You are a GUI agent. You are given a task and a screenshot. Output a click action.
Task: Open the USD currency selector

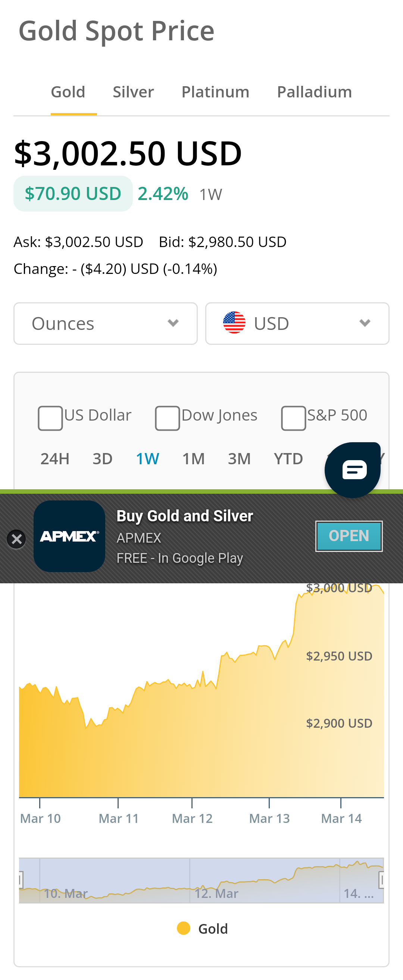[x=297, y=323]
